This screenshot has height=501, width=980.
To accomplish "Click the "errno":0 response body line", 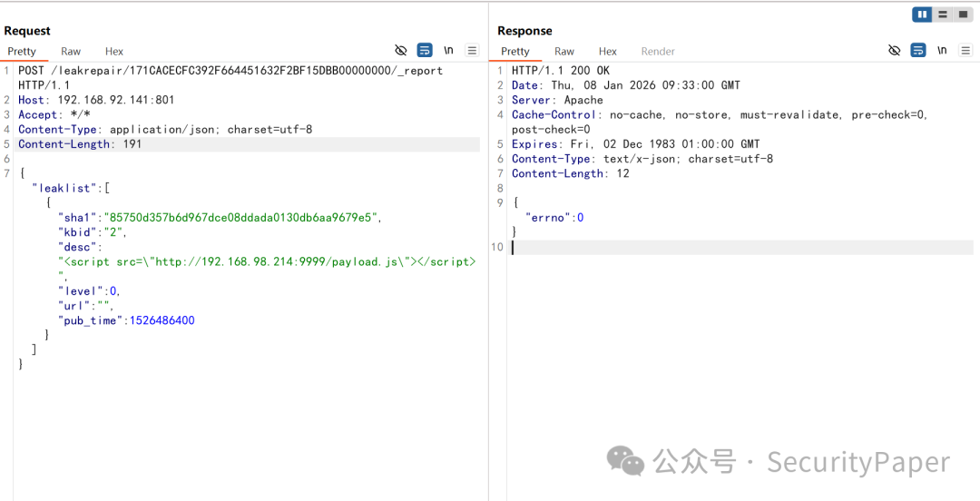I will click(x=555, y=218).
